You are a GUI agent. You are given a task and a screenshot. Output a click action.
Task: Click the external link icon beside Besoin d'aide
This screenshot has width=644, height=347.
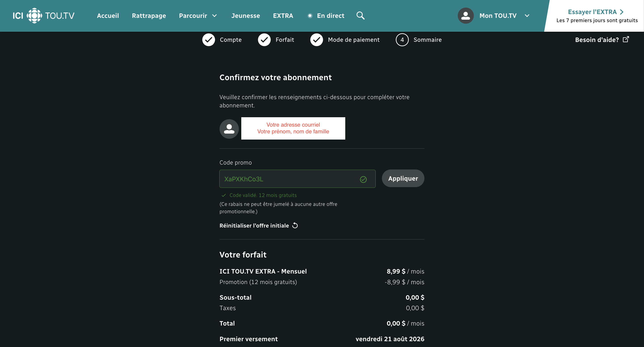[x=626, y=39]
